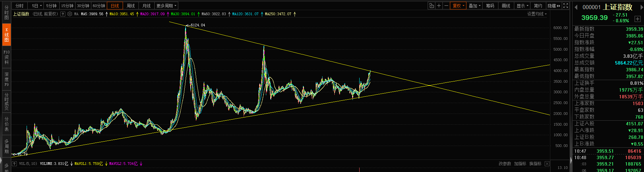Open the 显示 display dropdown

[x=522, y=6]
